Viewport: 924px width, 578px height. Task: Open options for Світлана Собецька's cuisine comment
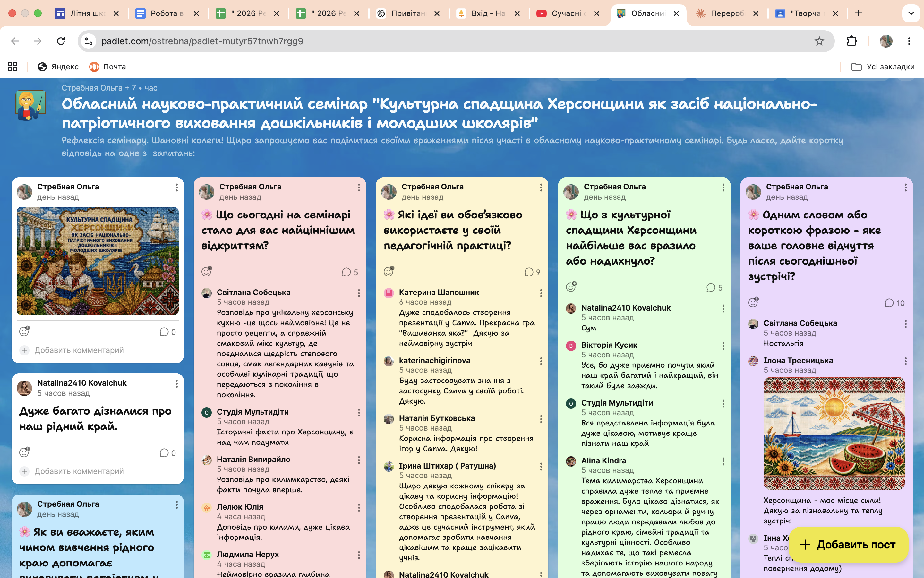358,293
